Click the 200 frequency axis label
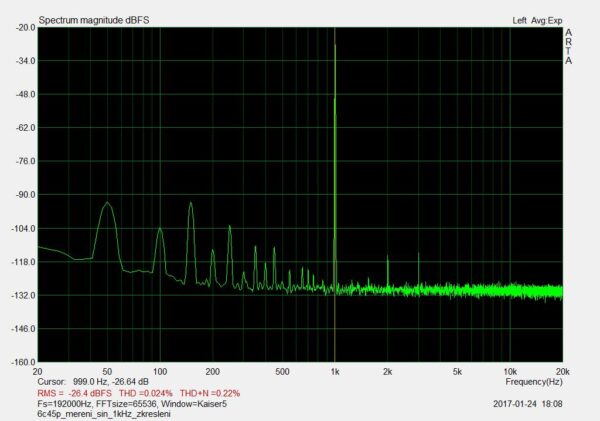The width and height of the screenshot is (600, 421). pyautogui.click(x=212, y=372)
